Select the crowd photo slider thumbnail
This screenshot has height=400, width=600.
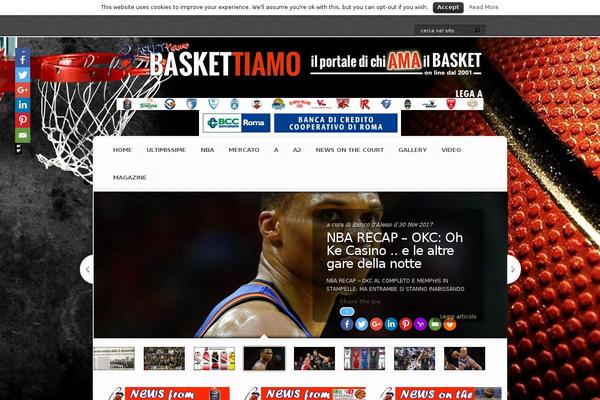[164, 358]
